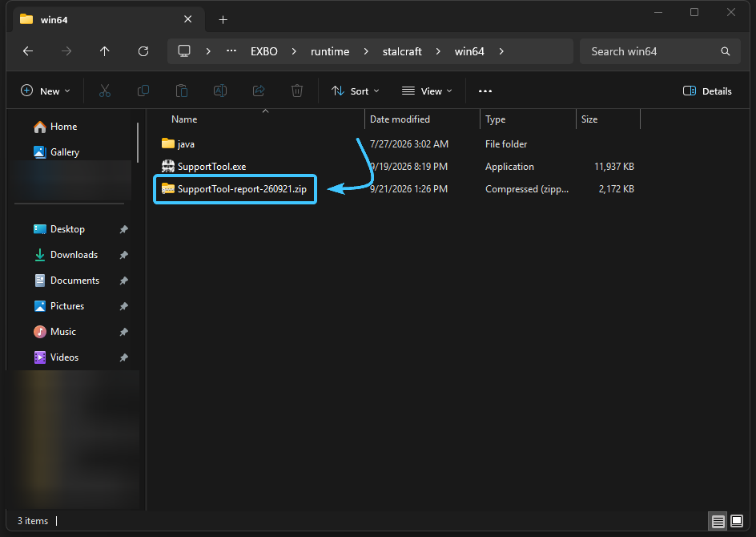Screen dimensions: 756x537
Task: Click the Copy icon in toolbar
Action: tap(143, 91)
